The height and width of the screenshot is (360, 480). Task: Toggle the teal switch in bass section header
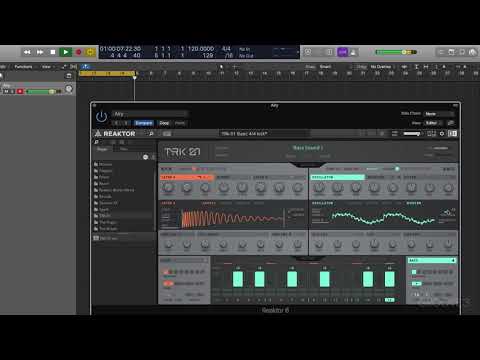click(396, 169)
